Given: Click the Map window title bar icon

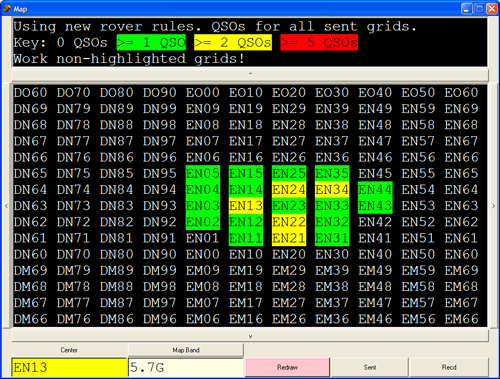Looking at the screenshot, I should pos(7,9).
